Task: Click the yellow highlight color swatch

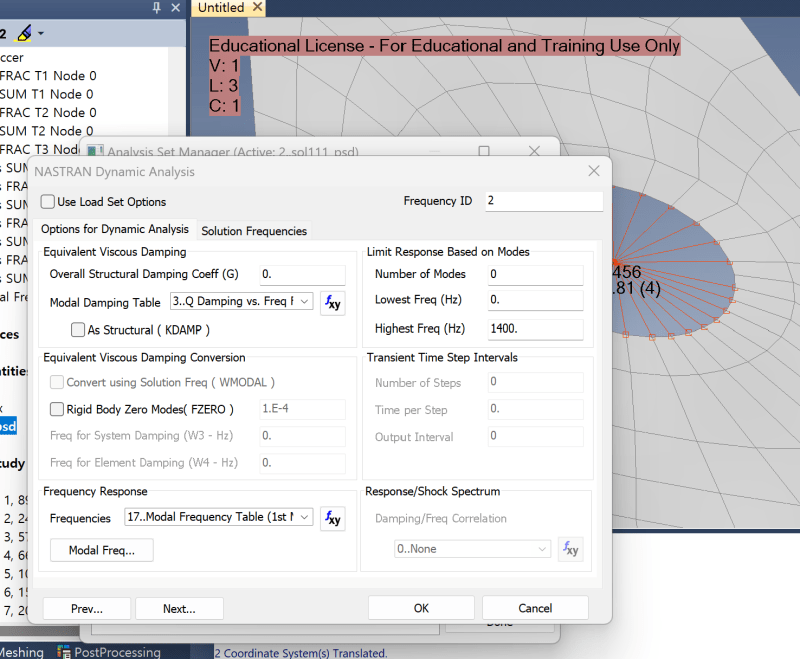Action: pyautogui.click(x=23, y=39)
